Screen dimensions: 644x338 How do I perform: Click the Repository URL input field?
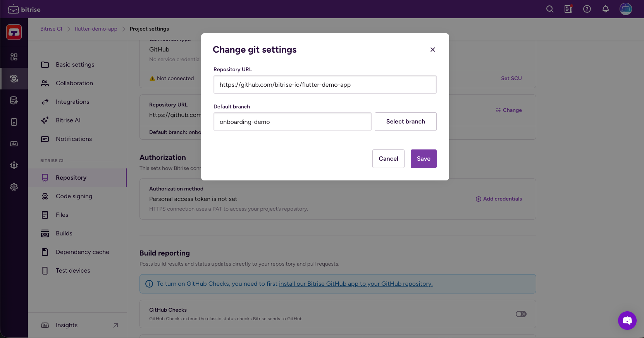[325, 84]
